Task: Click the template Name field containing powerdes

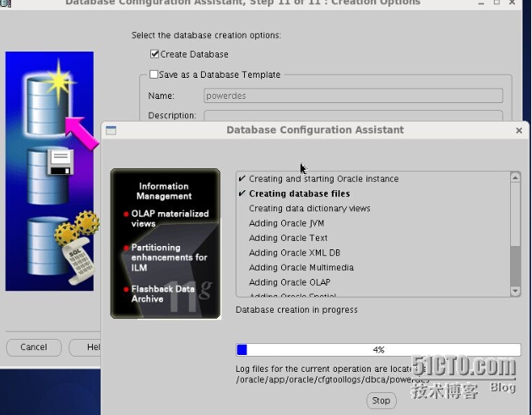Action: pos(353,96)
